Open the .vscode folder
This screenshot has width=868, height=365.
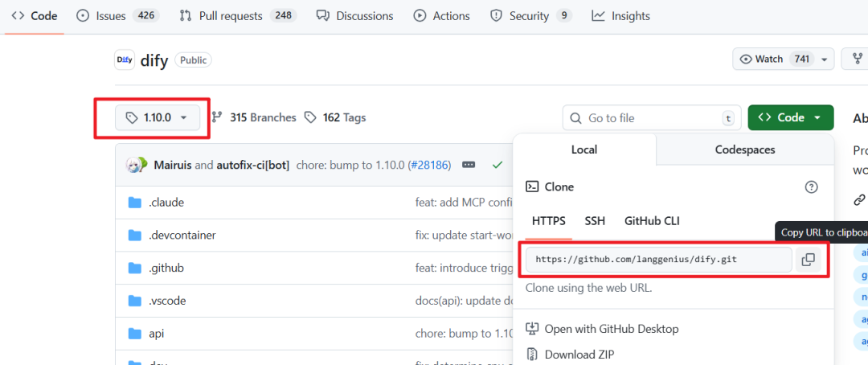(x=167, y=301)
